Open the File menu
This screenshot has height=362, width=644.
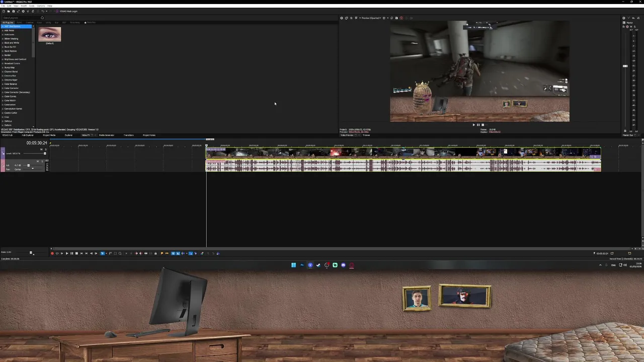[3, 6]
